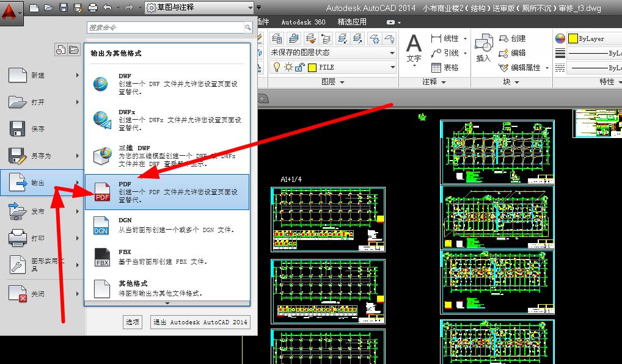
Task: Click 退出 Autodesk AutoCAD 2014 button
Action: click(200, 322)
